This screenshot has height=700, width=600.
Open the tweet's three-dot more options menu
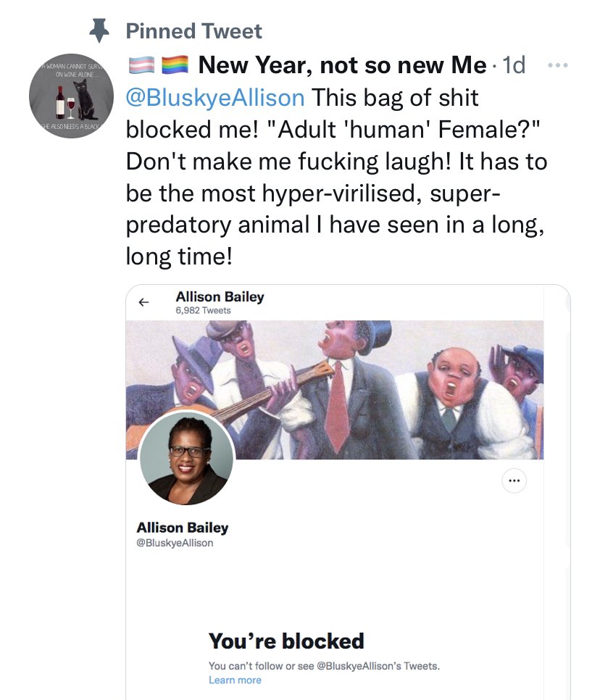[x=557, y=65]
